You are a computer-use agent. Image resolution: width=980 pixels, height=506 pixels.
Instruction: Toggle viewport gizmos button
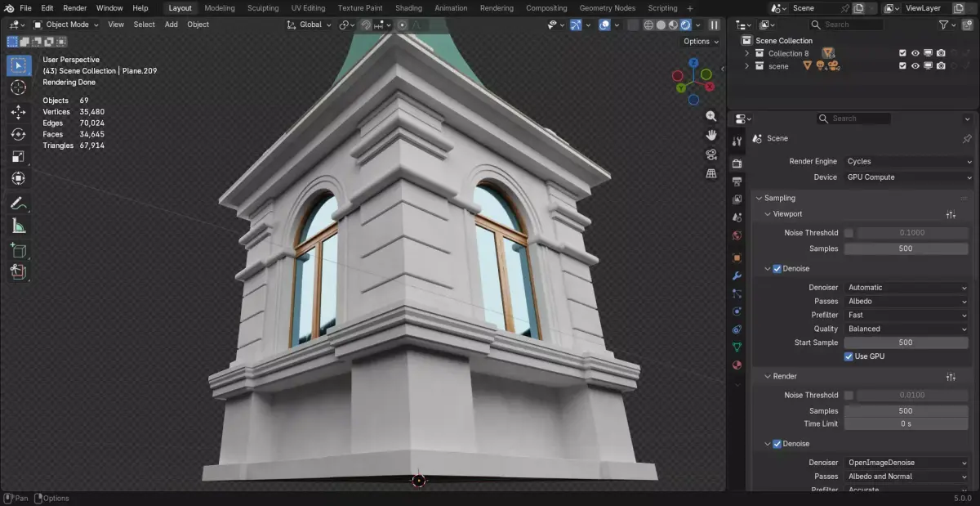click(576, 25)
